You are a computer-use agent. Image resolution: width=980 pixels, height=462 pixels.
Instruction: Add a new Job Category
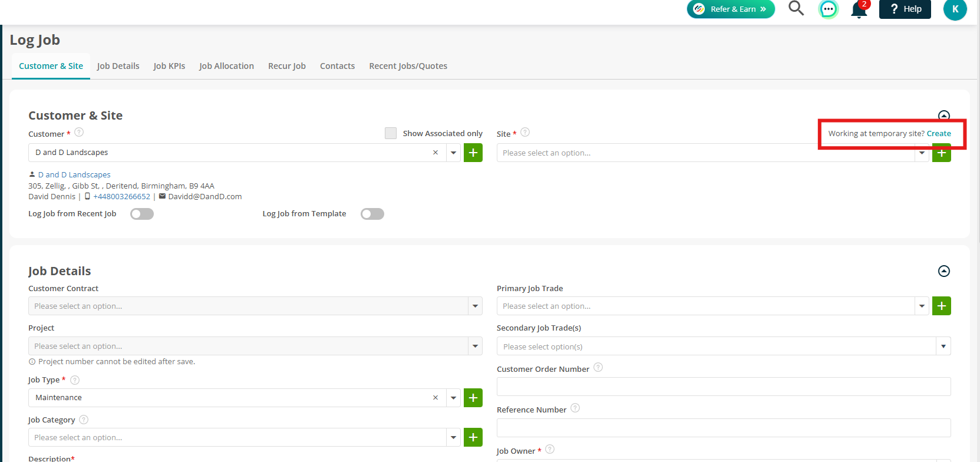point(473,437)
